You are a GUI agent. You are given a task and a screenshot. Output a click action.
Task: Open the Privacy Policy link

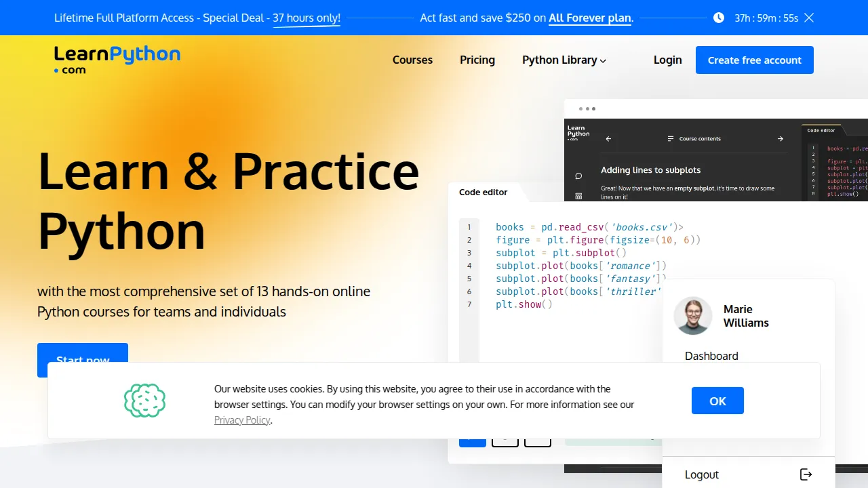(242, 420)
